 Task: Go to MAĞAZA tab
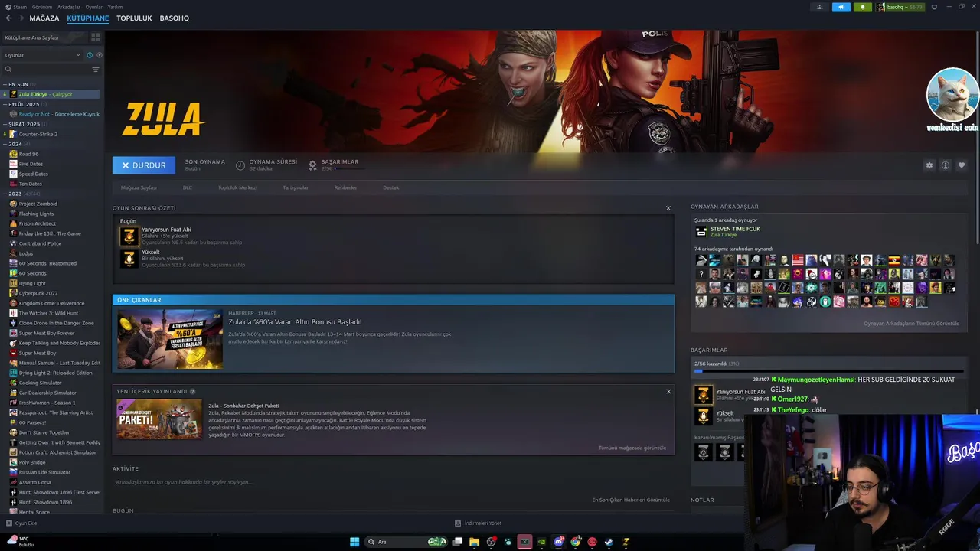(44, 18)
